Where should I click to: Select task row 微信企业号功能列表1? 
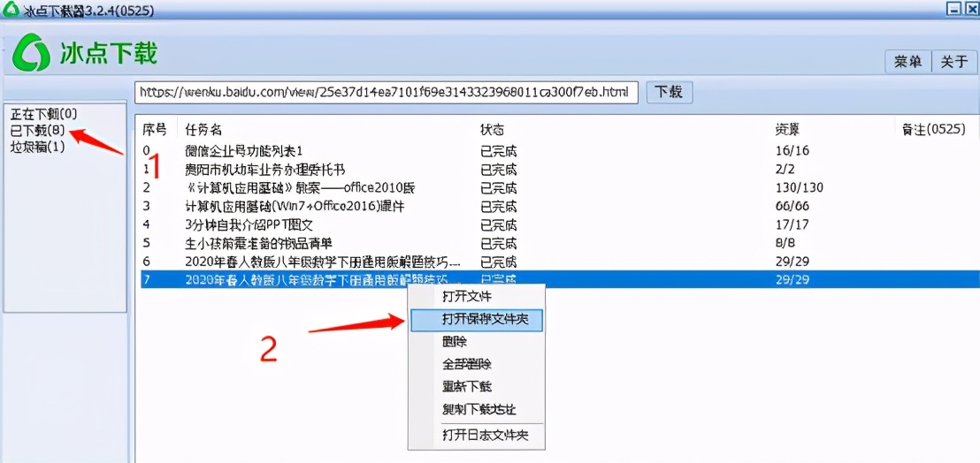559,151
